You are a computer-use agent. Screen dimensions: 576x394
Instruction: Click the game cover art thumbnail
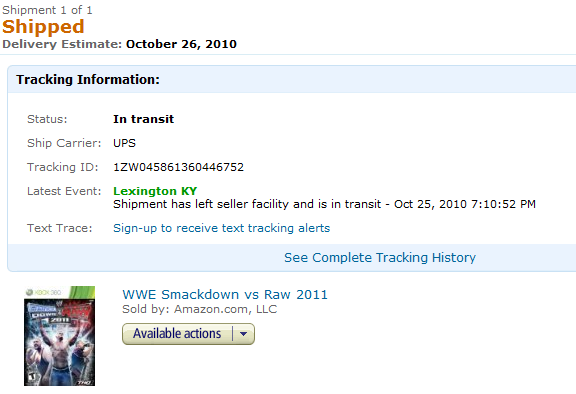[60, 336]
